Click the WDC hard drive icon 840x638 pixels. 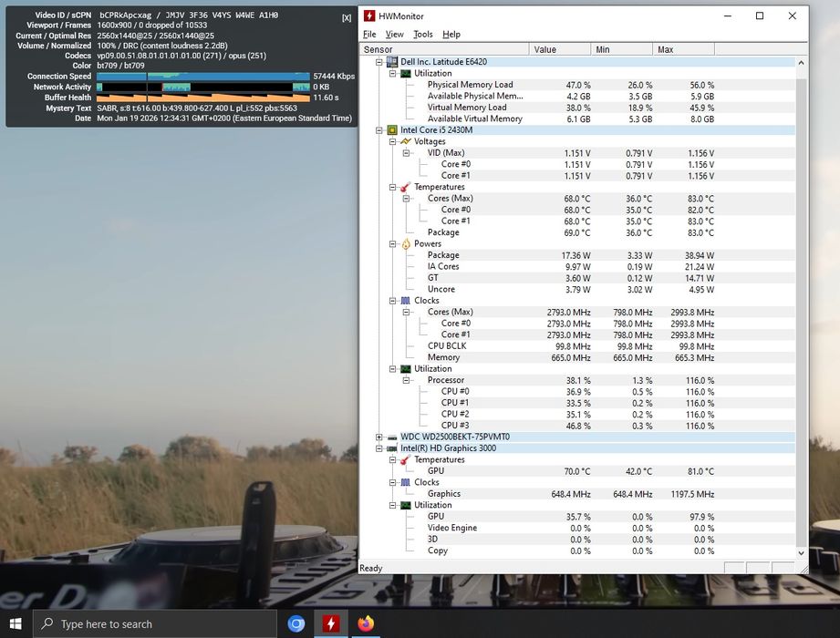pyautogui.click(x=392, y=437)
